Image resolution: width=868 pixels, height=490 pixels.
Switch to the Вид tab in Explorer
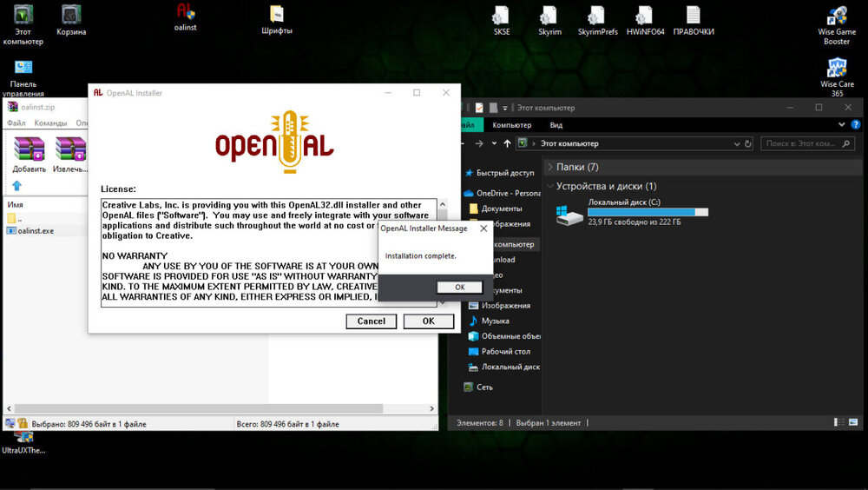[x=556, y=125]
